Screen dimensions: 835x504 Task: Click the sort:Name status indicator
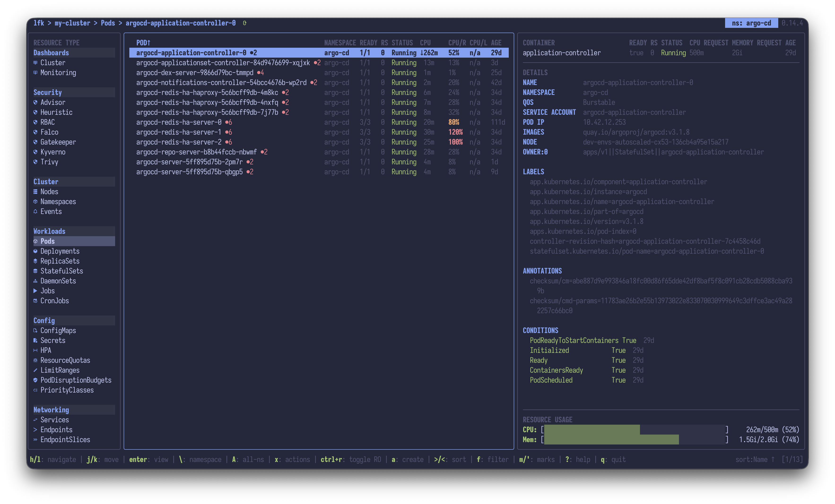pyautogui.click(x=755, y=459)
